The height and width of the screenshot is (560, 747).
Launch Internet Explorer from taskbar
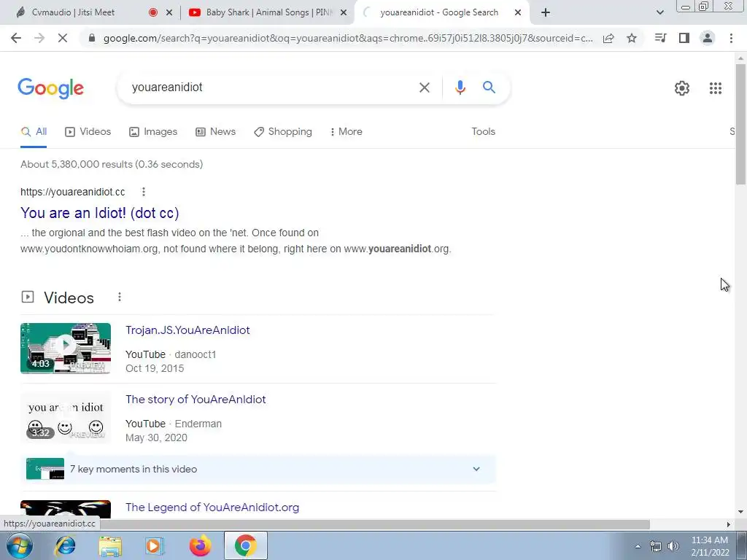(x=65, y=545)
